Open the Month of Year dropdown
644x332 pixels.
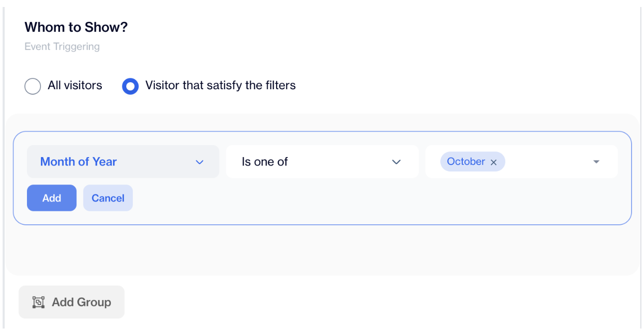(123, 162)
